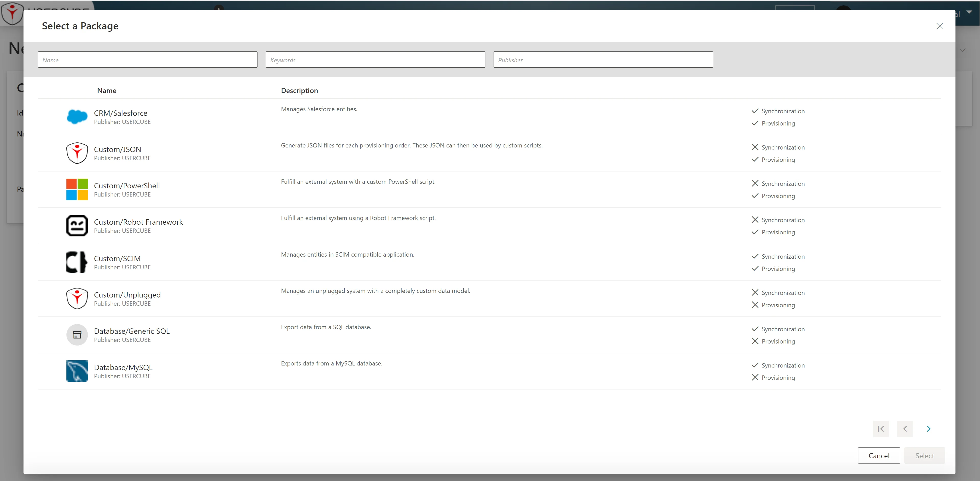The image size is (980, 481).
Task: Select the Database/Generic SQL package
Action: [x=489, y=335]
